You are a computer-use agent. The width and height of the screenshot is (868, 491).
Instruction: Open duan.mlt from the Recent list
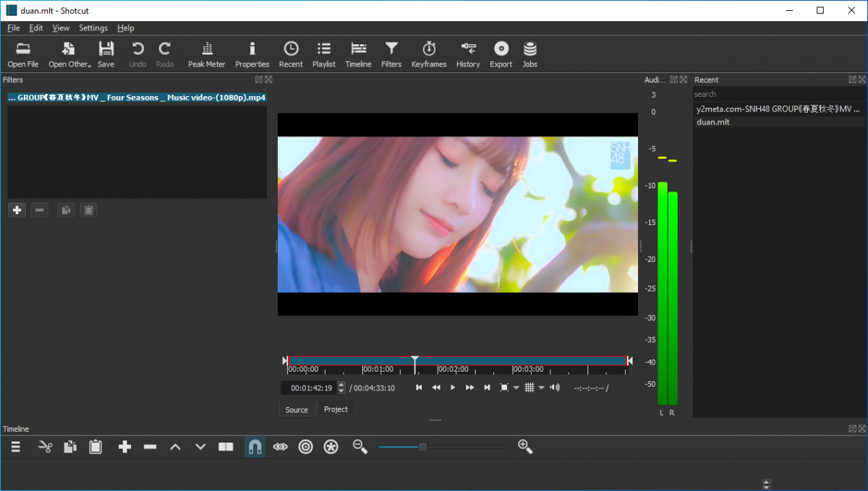(712, 122)
